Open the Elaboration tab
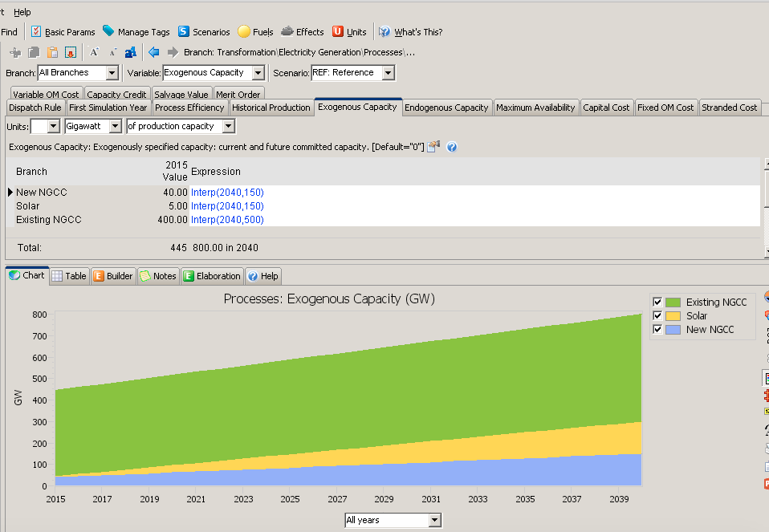The image size is (769, 532). [x=212, y=276]
